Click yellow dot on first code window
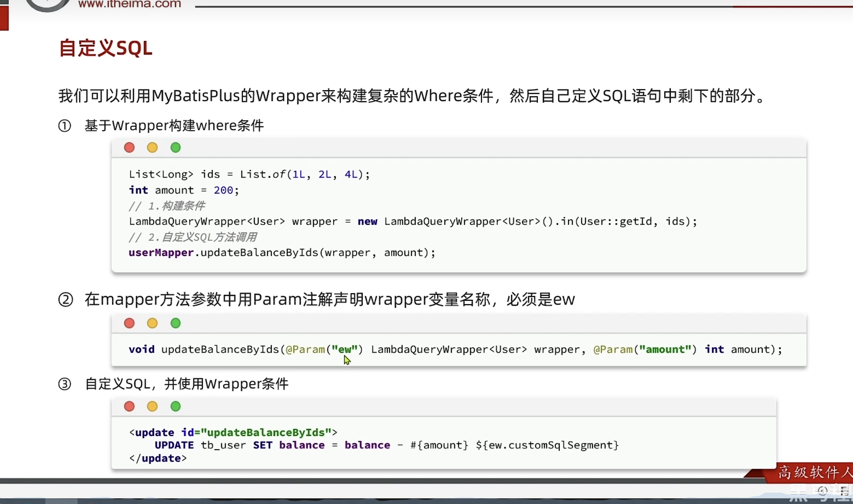Screen dimensions: 853x504 pos(152,148)
